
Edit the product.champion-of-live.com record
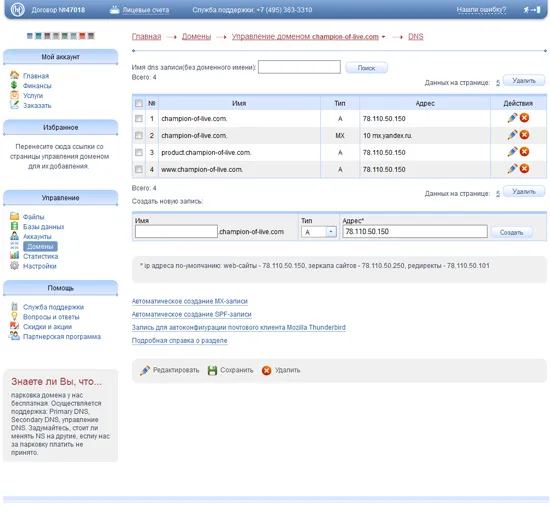click(x=512, y=152)
